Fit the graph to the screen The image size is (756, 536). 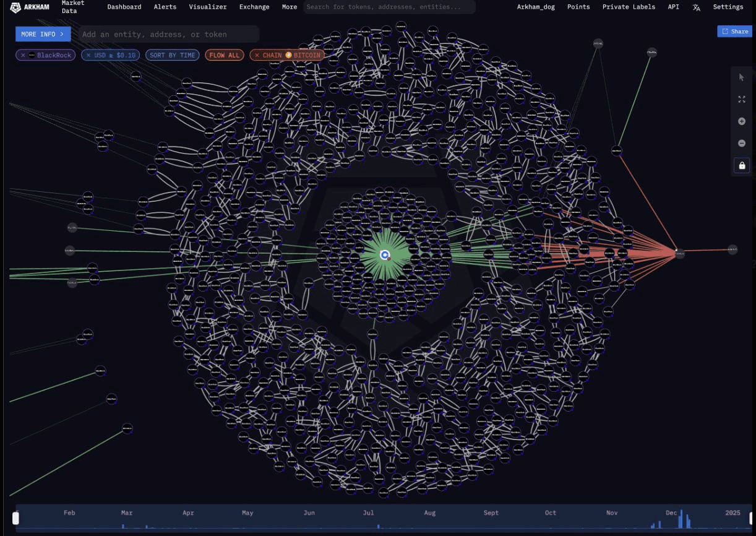742,99
